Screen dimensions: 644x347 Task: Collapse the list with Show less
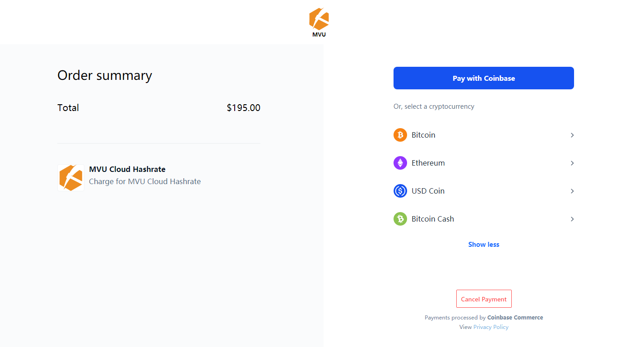click(x=484, y=245)
